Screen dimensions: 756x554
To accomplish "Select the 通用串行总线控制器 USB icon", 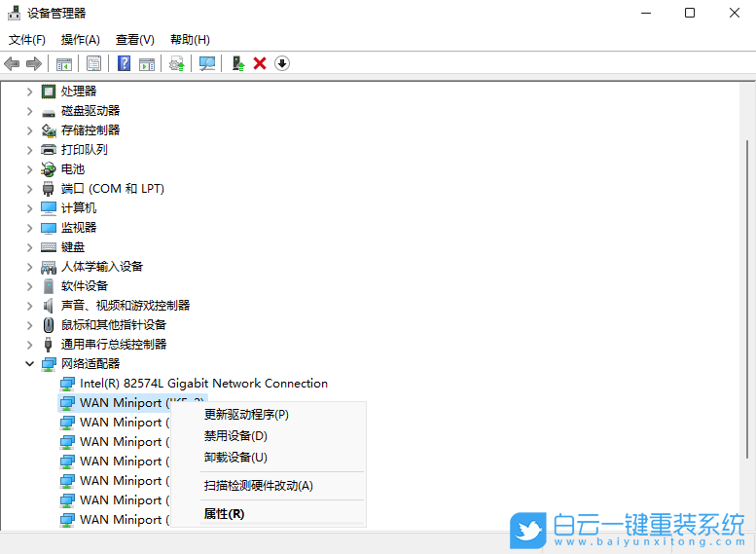I will [49, 345].
